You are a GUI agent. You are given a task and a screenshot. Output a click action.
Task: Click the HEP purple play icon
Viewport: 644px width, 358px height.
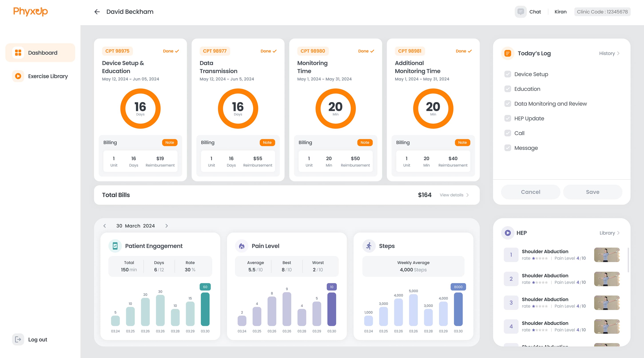click(507, 233)
